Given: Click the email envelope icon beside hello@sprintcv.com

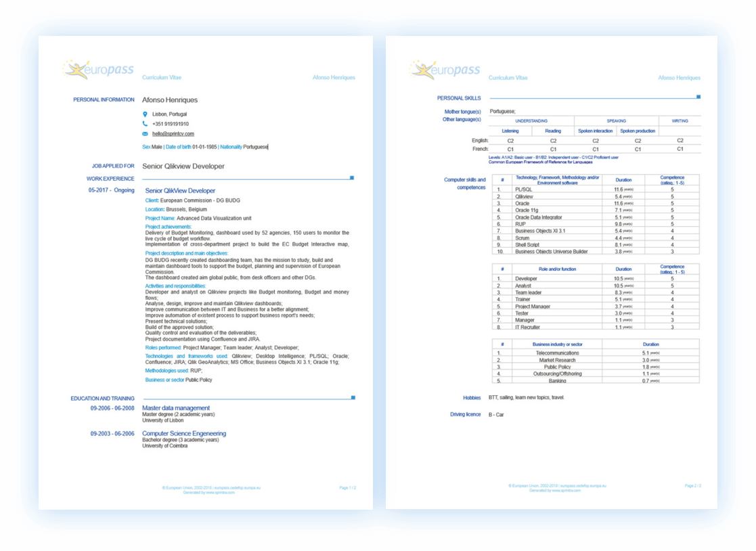Looking at the screenshot, I should [x=144, y=134].
